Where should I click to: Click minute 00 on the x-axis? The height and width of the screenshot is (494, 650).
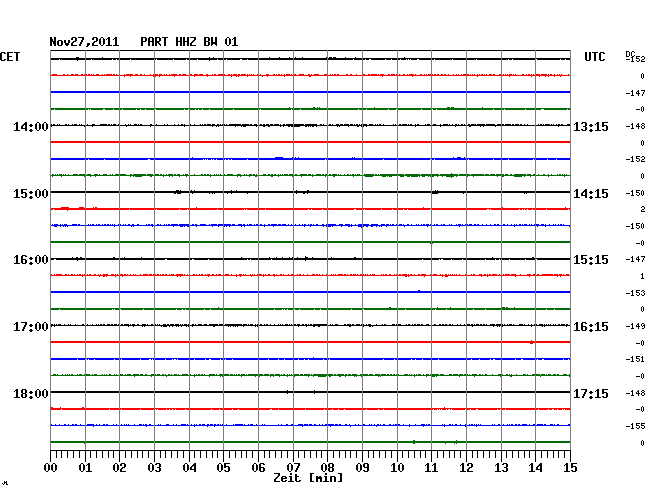51,467
